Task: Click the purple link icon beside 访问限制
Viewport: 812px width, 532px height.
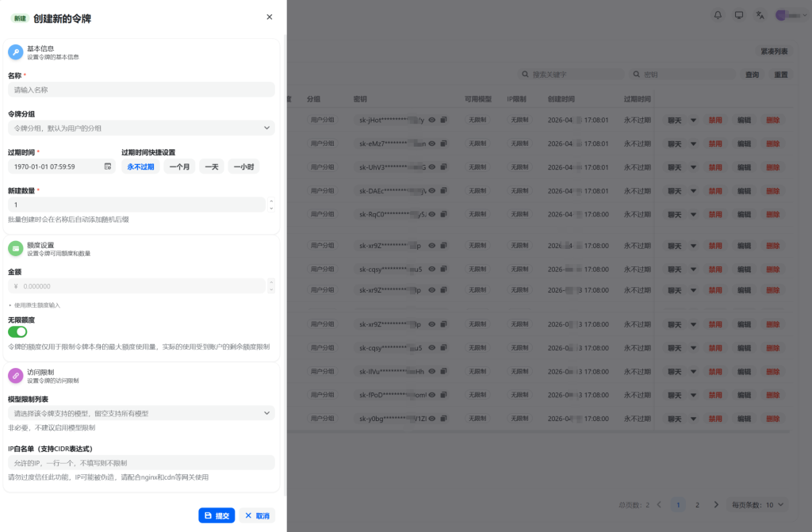Action: pos(15,376)
